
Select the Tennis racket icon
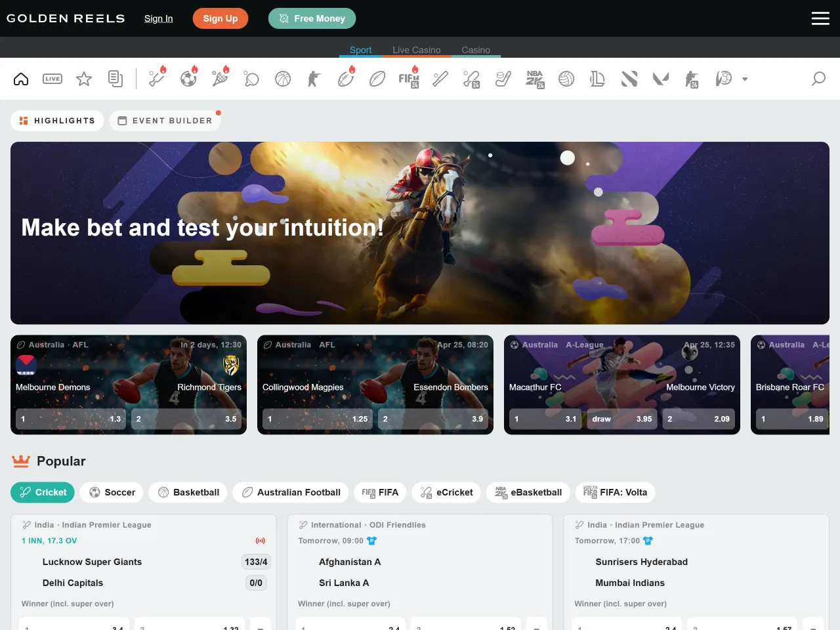click(220, 78)
